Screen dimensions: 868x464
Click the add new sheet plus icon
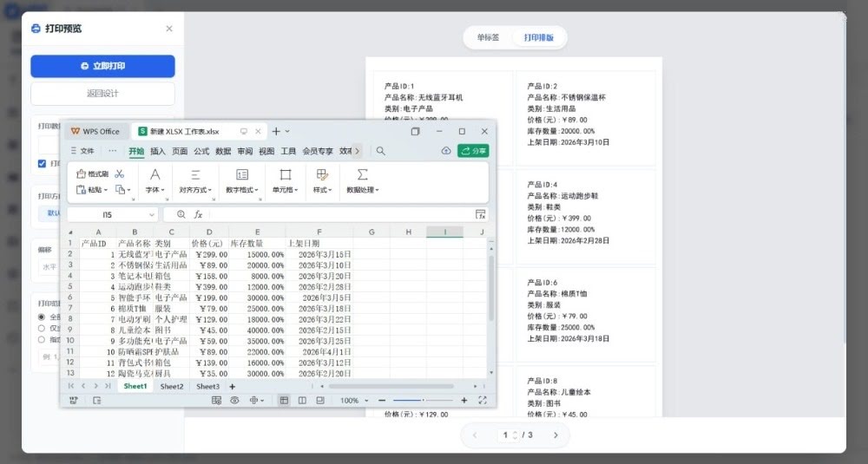tap(233, 387)
